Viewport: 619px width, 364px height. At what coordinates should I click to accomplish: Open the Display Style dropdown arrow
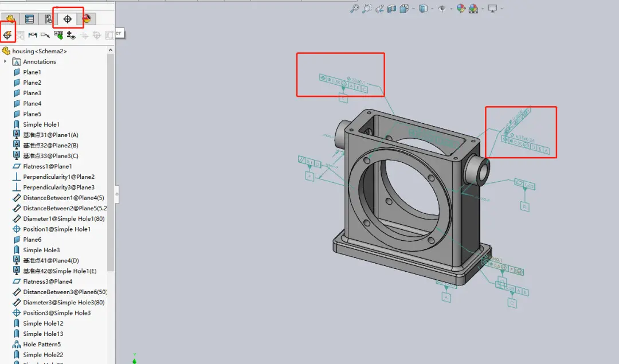pos(433,8)
